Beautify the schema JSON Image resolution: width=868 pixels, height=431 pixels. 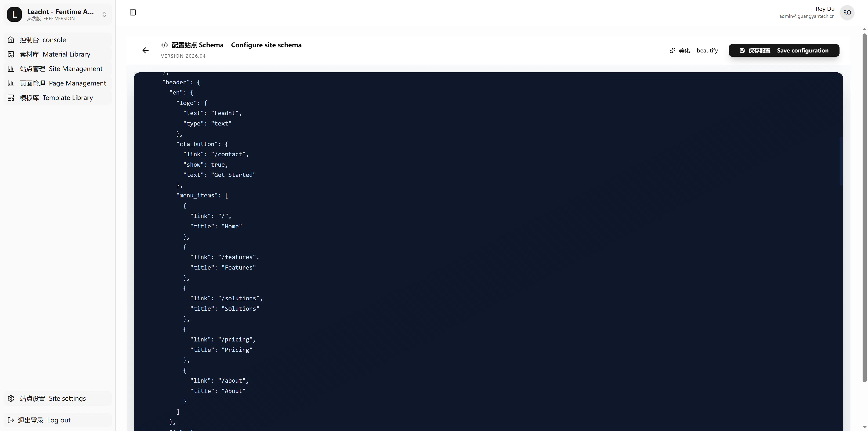[694, 51]
